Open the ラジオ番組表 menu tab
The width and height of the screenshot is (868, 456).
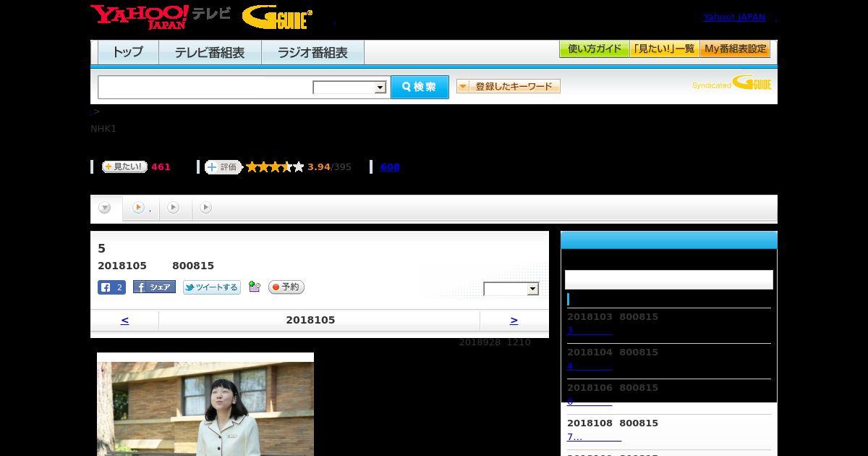312,53
